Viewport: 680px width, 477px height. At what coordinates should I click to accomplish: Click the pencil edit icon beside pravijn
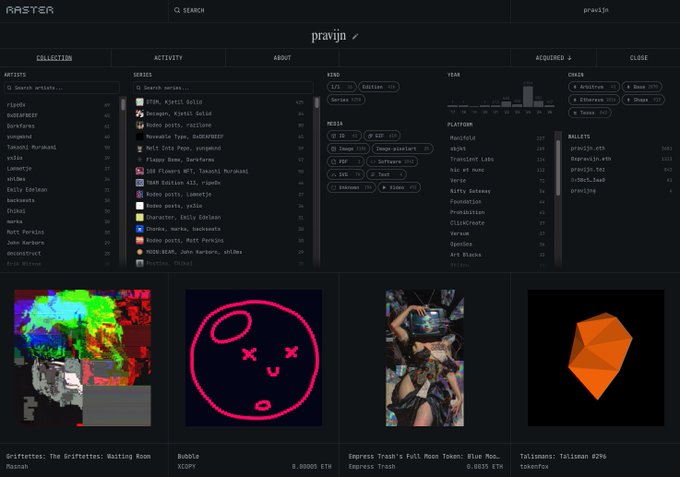click(355, 36)
